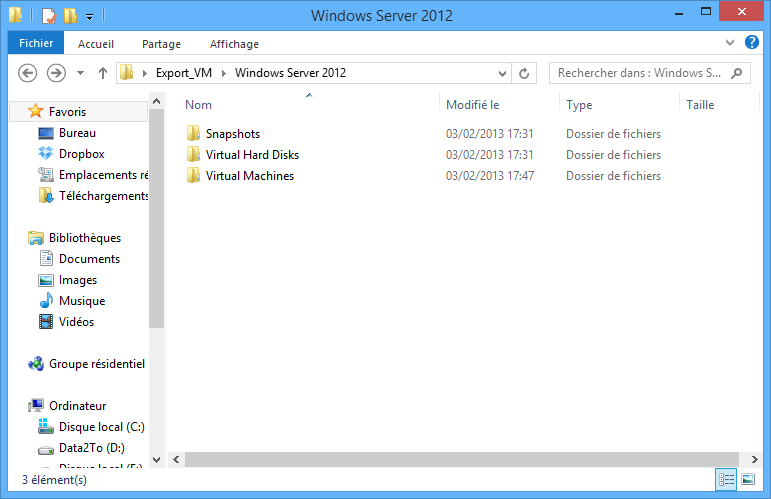Click the Snapshots folder name
The width and height of the screenshot is (771, 499).
tap(233, 134)
